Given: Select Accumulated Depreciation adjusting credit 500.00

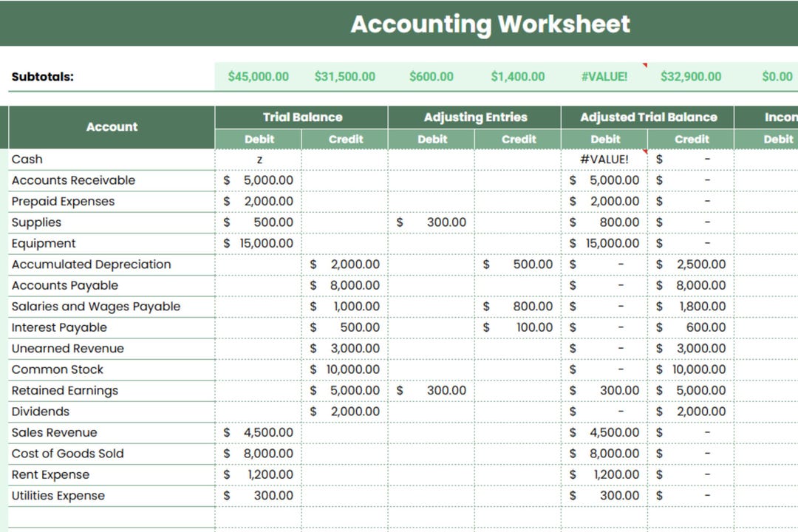Looking at the screenshot, I should pos(517,265).
